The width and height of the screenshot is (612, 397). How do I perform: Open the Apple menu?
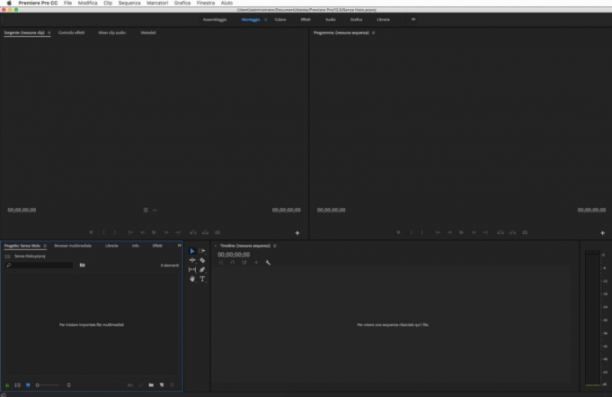coord(9,3)
